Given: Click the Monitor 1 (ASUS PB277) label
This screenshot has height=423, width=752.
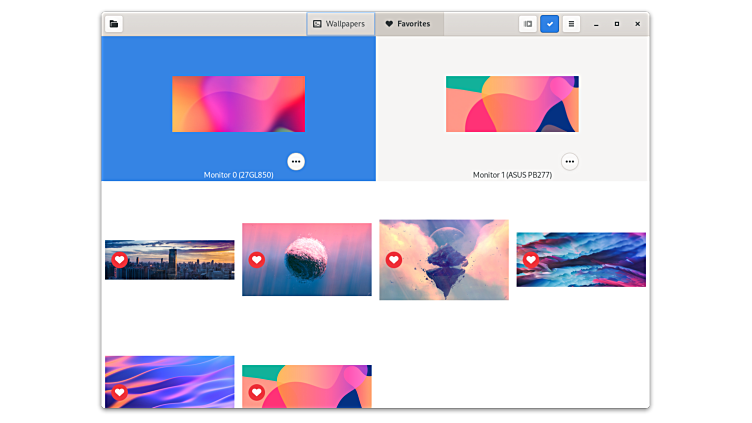Looking at the screenshot, I should (512, 175).
